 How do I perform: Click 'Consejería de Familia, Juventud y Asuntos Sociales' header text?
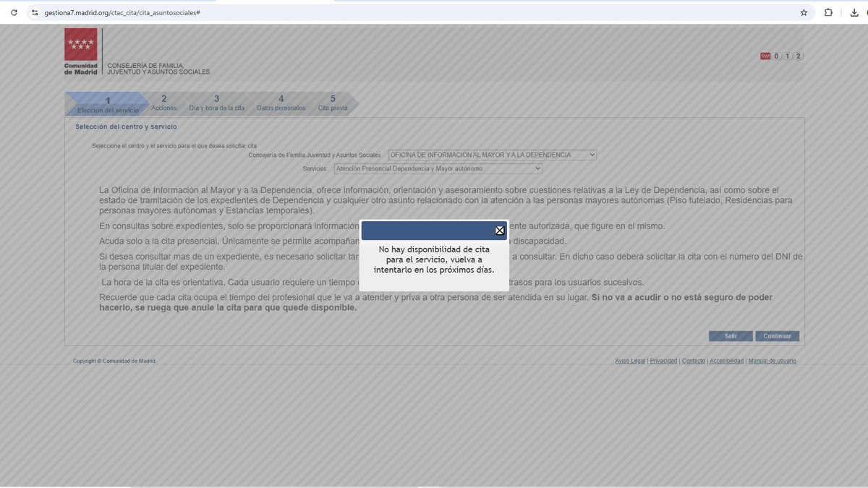[x=158, y=69]
